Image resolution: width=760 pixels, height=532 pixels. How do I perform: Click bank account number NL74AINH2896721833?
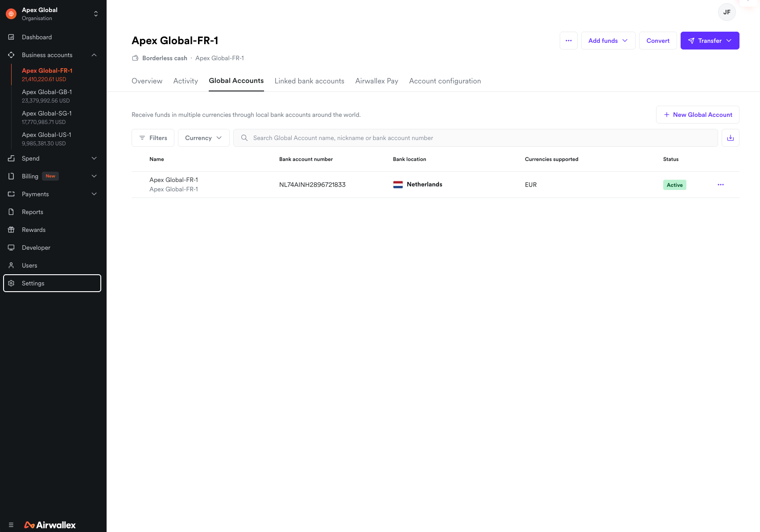tap(312, 185)
